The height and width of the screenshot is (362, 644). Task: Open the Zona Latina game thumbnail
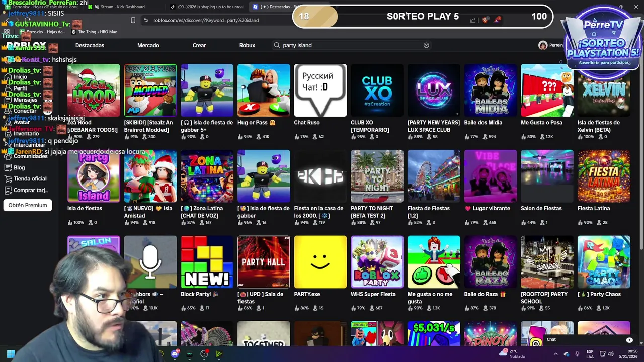click(x=207, y=176)
